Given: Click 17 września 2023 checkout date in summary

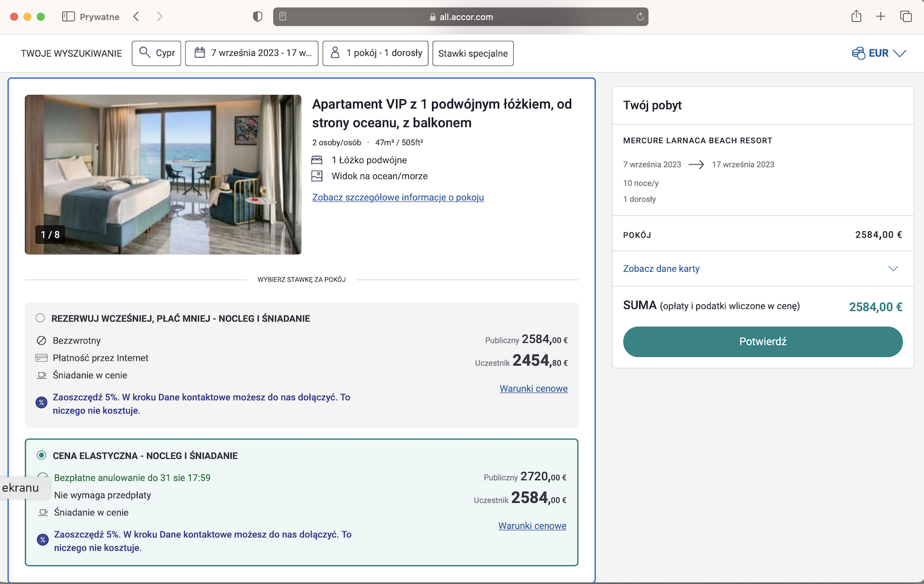Looking at the screenshot, I should (743, 164).
